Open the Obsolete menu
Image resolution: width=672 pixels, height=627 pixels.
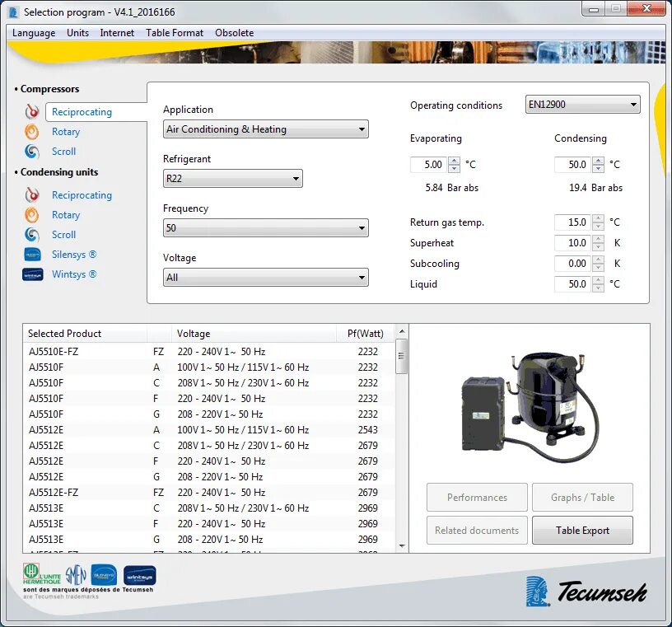coord(235,33)
